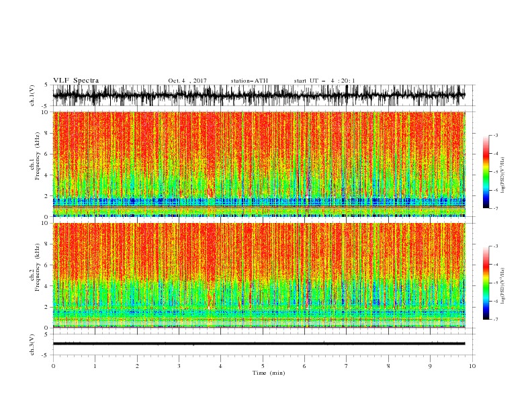Click the ch.2 spectrogram color bar
This screenshot has height=411, width=532.
486,283
